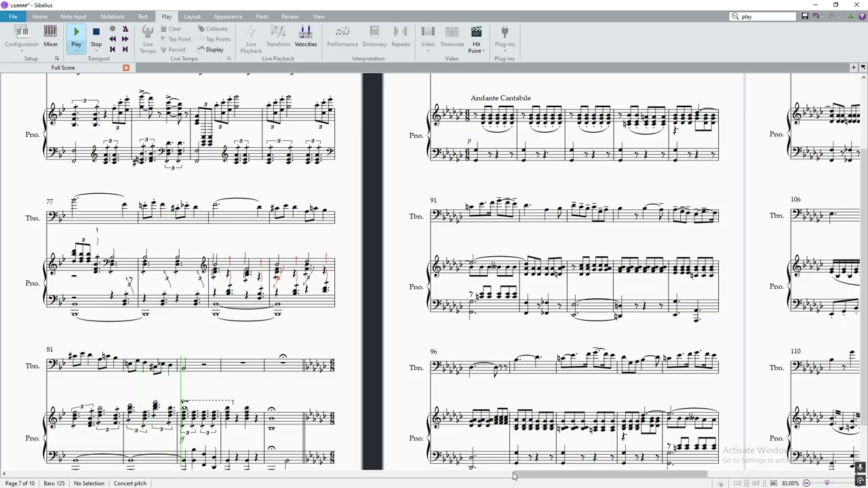This screenshot has width=868, height=488.
Task: Expand the Configuration dropdown arrow
Action: 21,51
